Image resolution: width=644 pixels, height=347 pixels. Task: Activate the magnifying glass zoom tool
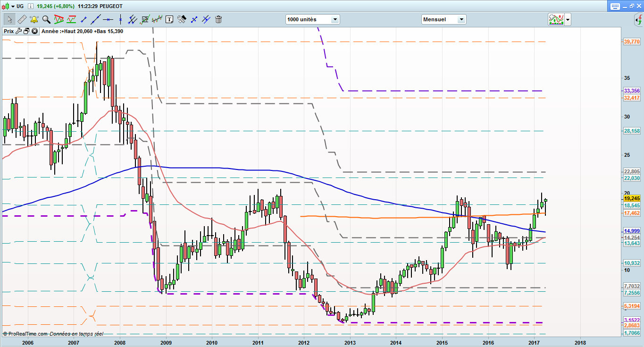pos(46,19)
